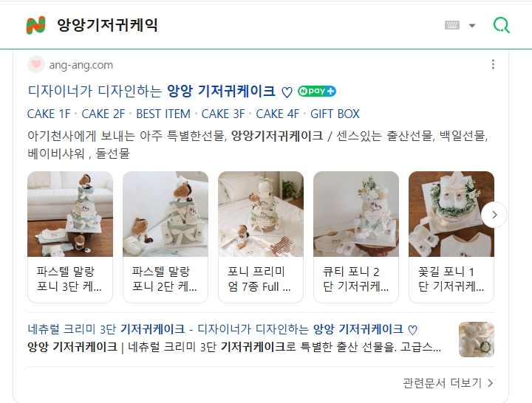The height and width of the screenshot is (403, 532).
Task: Click the teddy bear thumbnail image
Action: click(477, 340)
